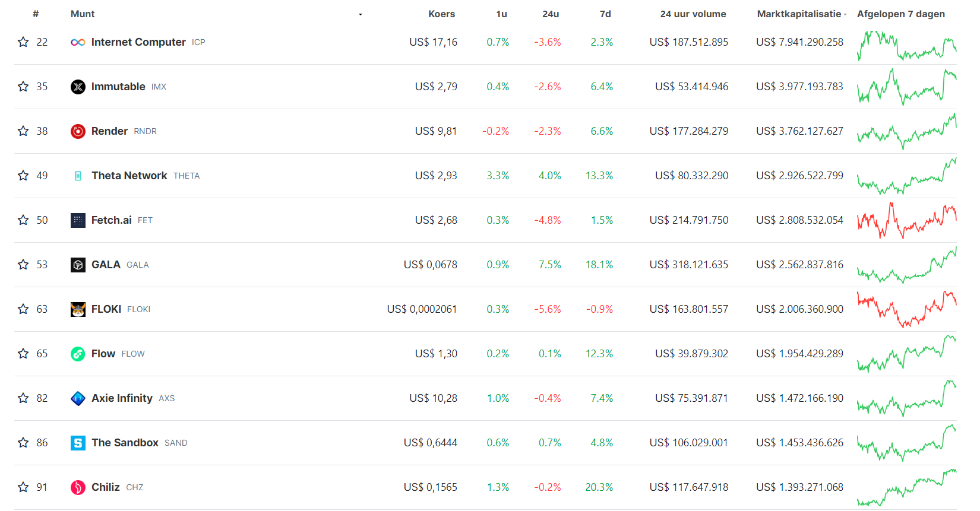Click the green Flow logo icon
This screenshot has width=980, height=511.
click(78, 354)
